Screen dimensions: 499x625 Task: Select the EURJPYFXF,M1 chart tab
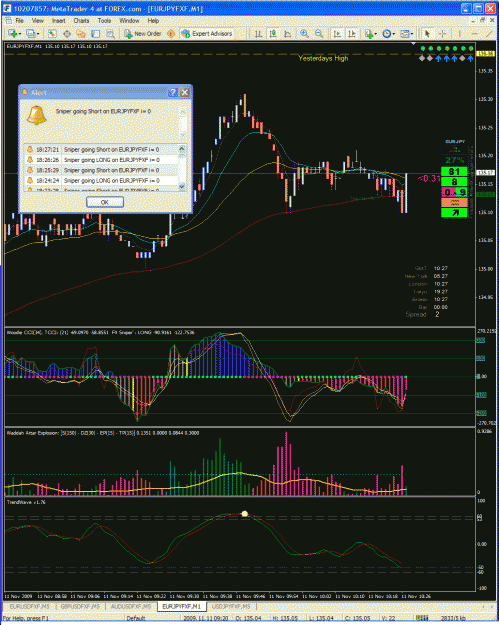point(182,606)
